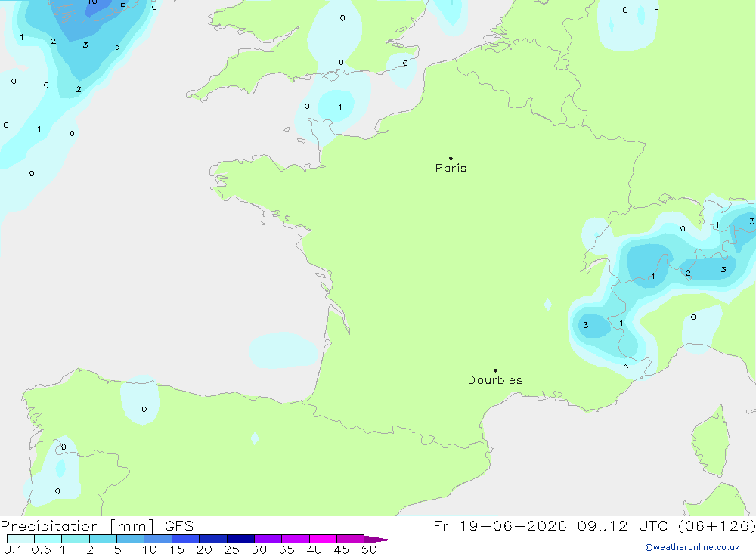The height and width of the screenshot is (554, 756).
Task: Pick the 25–30 mm purple legend swatch
Action: [240, 539]
